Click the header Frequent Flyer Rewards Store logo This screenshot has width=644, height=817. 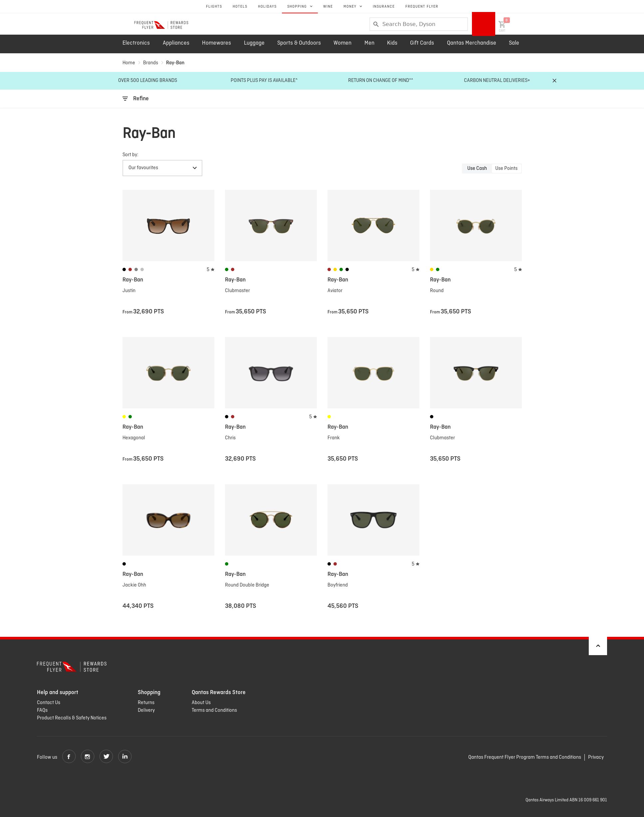click(x=161, y=25)
